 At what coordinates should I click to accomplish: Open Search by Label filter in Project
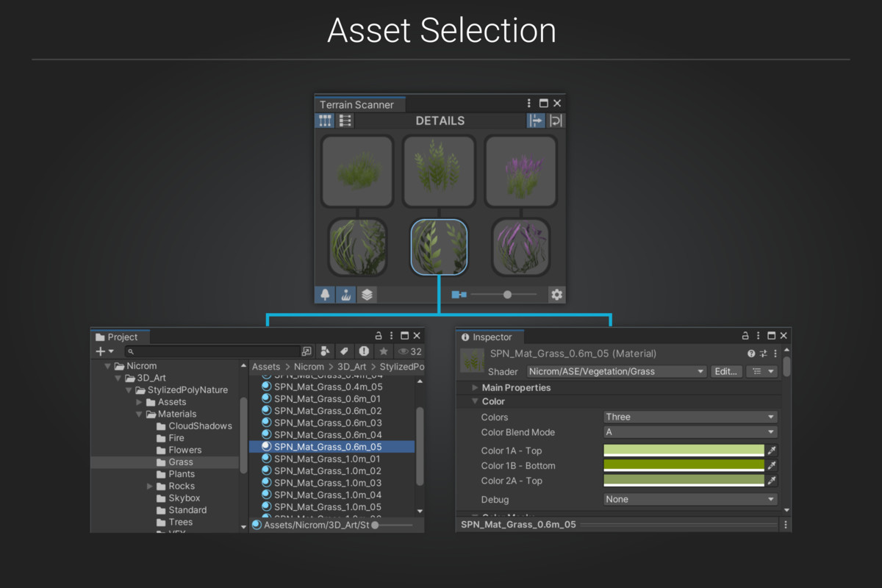[x=344, y=351]
